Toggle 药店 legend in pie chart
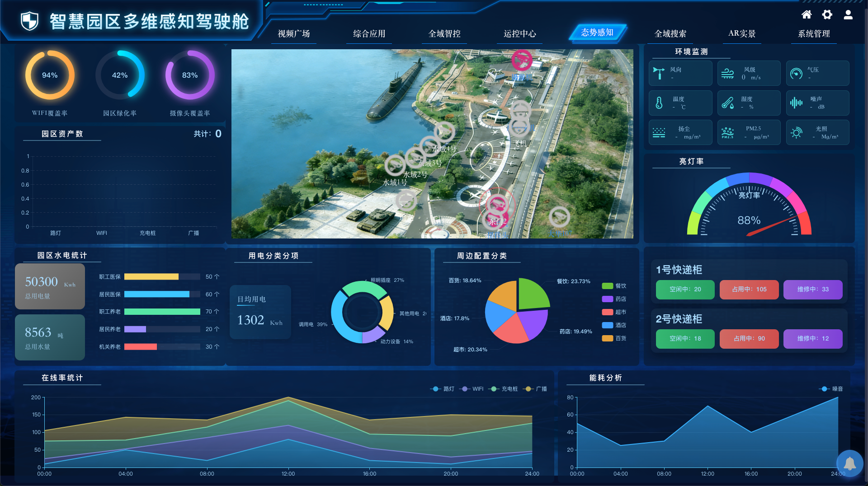Image resolution: width=868 pixels, height=486 pixels. pyautogui.click(x=614, y=299)
